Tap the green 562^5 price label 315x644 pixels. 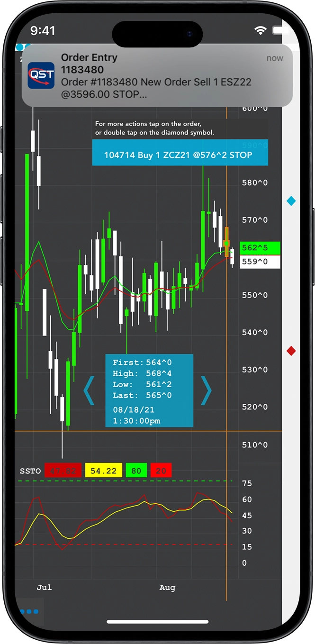point(260,248)
